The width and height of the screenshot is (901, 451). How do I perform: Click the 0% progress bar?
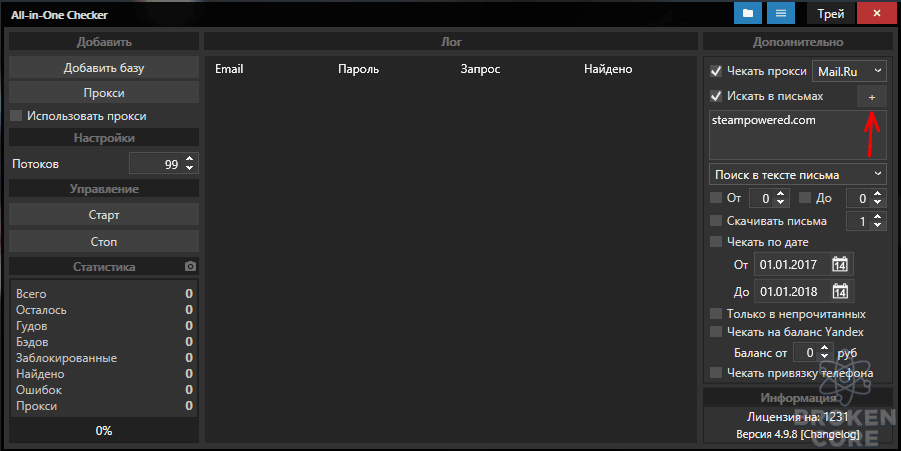tap(104, 430)
